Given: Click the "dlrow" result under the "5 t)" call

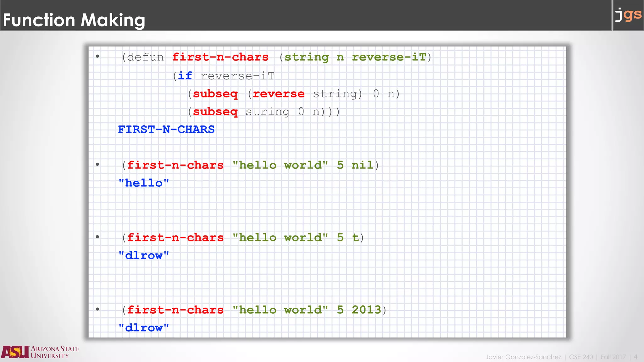Looking at the screenshot, I should (x=144, y=255).
